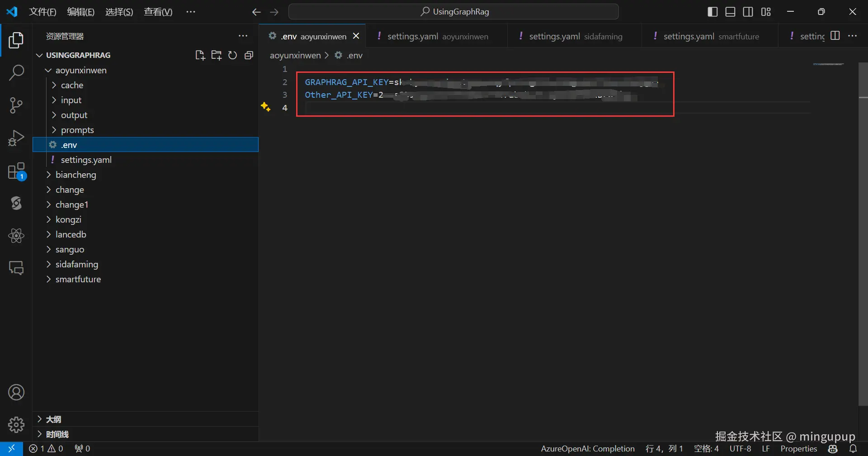
Task: Split the editor to the right
Action: pyautogui.click(x=835, y=36)
